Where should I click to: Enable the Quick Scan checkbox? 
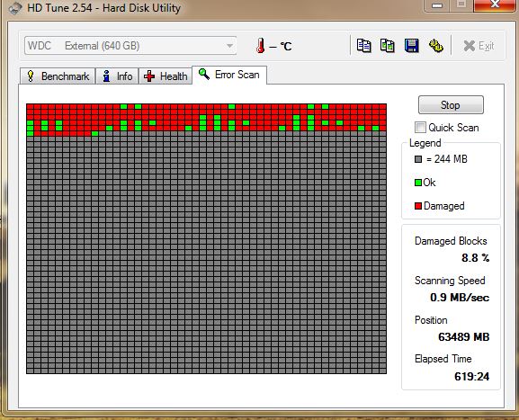click(x=420, y=128)
